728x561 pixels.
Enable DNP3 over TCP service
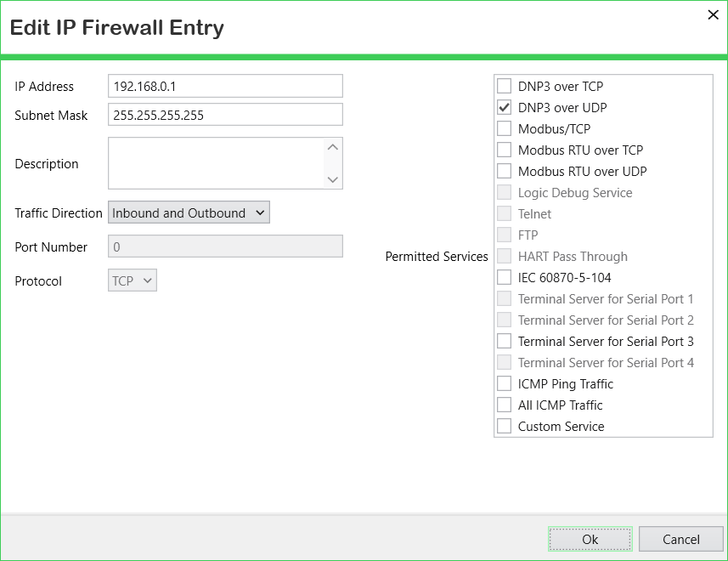click(x=505, y=86)
